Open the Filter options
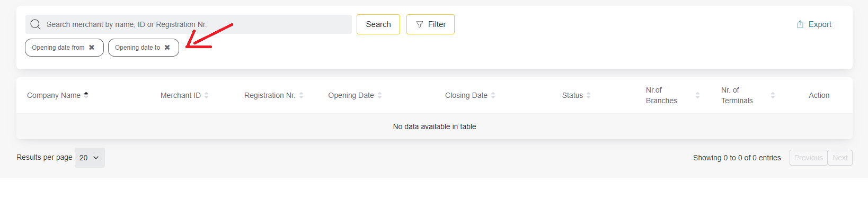This screenshot has height=209, width=868. pos(430,24)
